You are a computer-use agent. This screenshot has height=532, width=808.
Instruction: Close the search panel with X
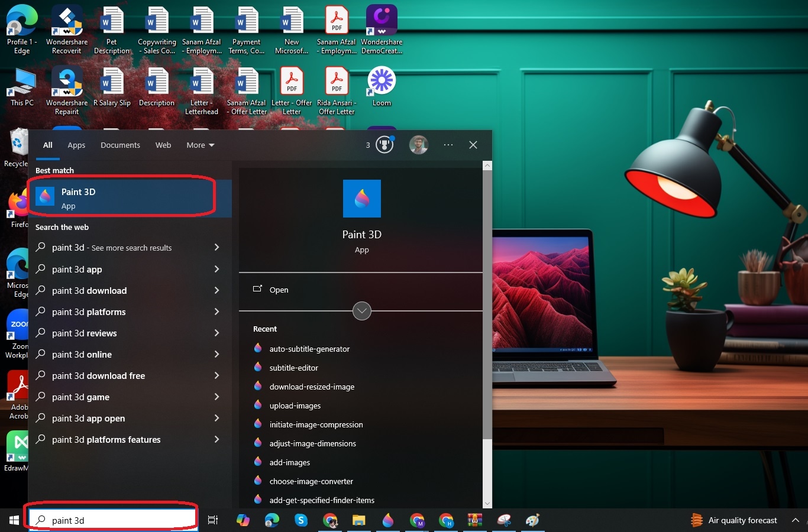pos(473,145)
